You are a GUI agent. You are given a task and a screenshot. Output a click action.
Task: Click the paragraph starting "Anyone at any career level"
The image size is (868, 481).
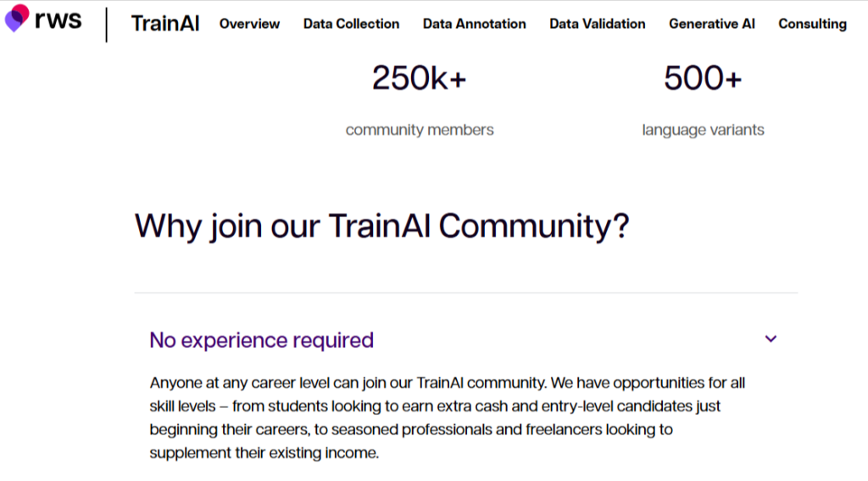(447, 383)
